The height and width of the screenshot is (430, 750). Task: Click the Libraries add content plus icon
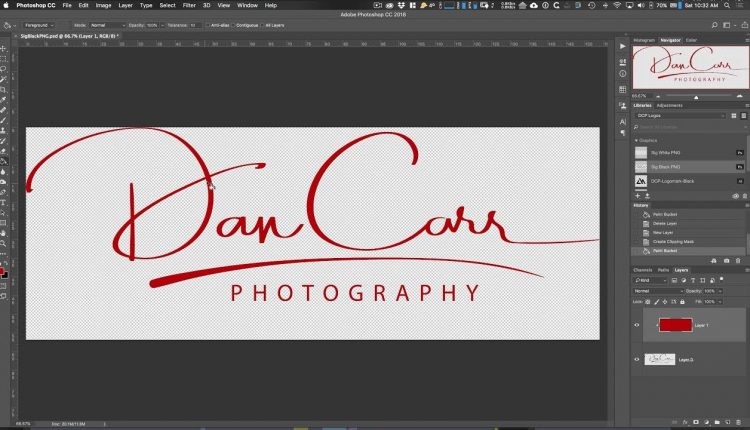point(638,196)
